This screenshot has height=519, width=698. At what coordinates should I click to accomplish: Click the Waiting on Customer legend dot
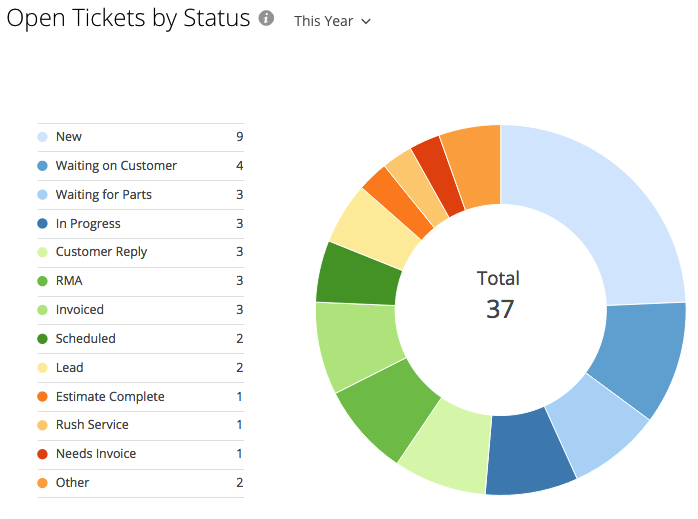pos(42,166)
